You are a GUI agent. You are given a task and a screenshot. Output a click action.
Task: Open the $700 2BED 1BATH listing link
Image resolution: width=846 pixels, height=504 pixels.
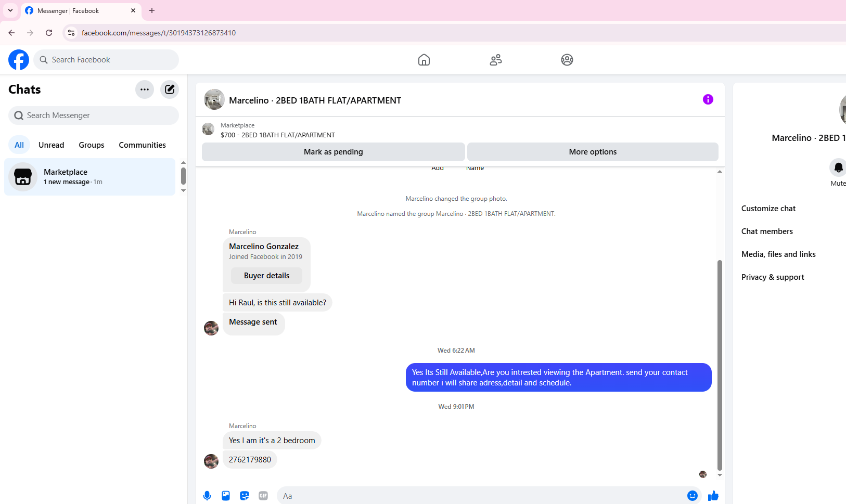pyautogui.click(x=278, y=135)
